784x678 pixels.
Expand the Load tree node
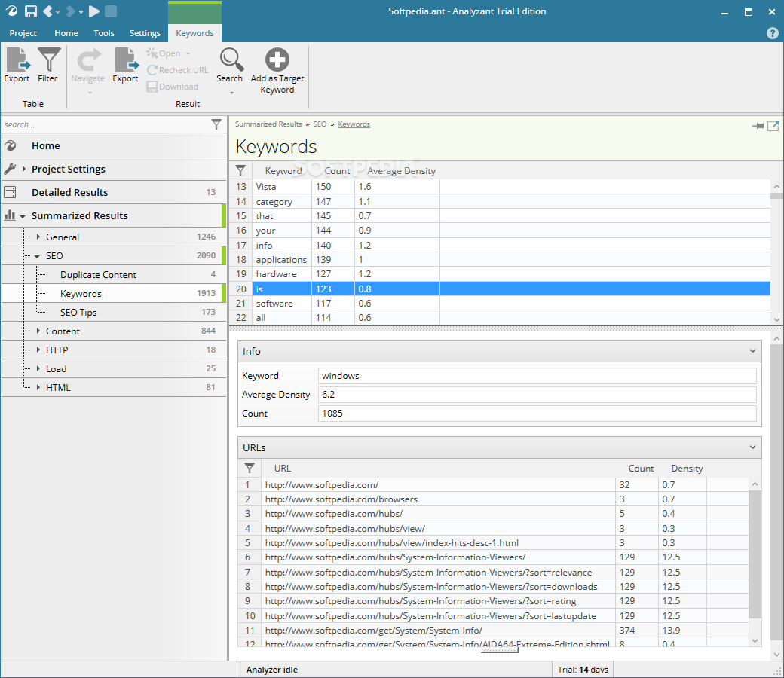pyautogui.click(x=38, y=368)
